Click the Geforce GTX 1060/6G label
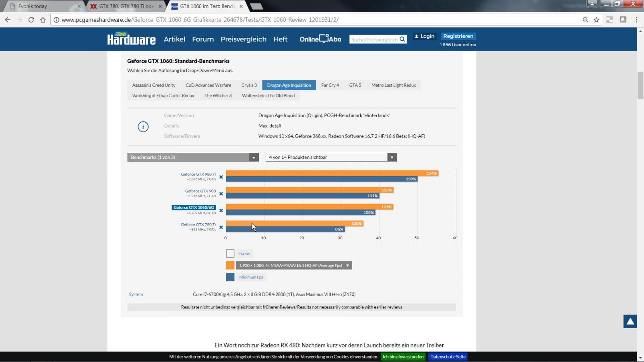This screenshot has width=644, height=362. pos(194,208)
